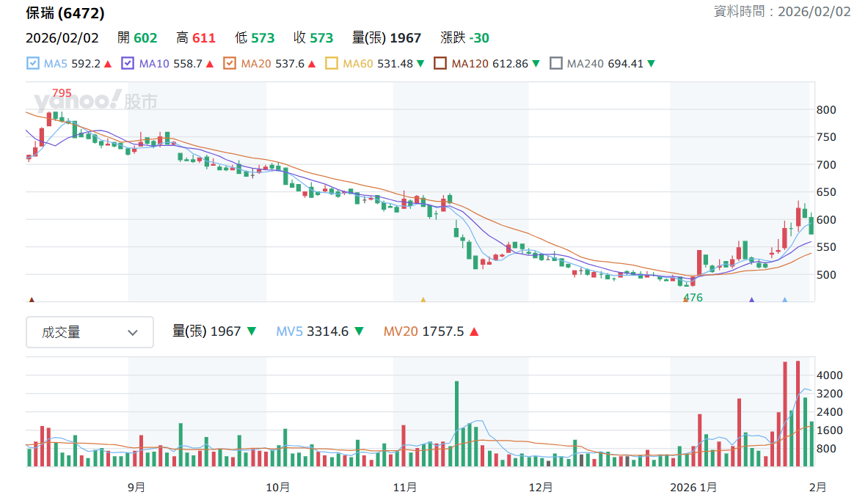Click the red up arrow next to MA5 value

pyautogui.click(x=108, y=65)
